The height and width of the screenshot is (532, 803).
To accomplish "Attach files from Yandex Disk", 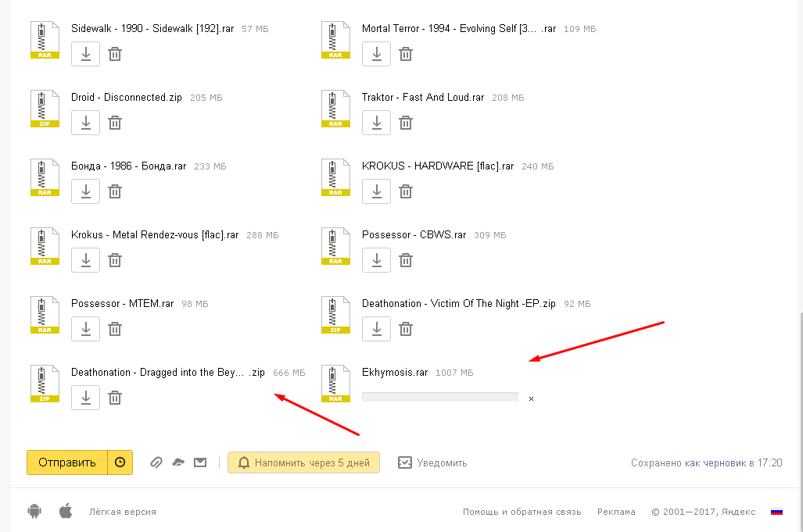I will pos(178,462).
